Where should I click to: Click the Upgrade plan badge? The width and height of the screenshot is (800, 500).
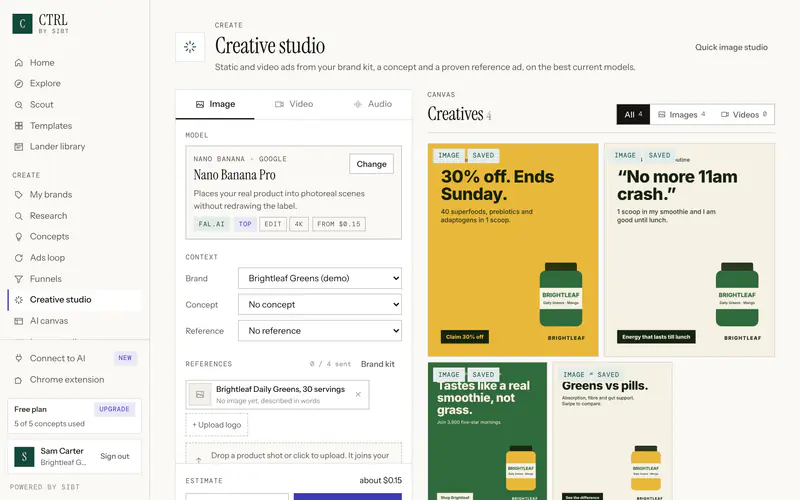114,409
